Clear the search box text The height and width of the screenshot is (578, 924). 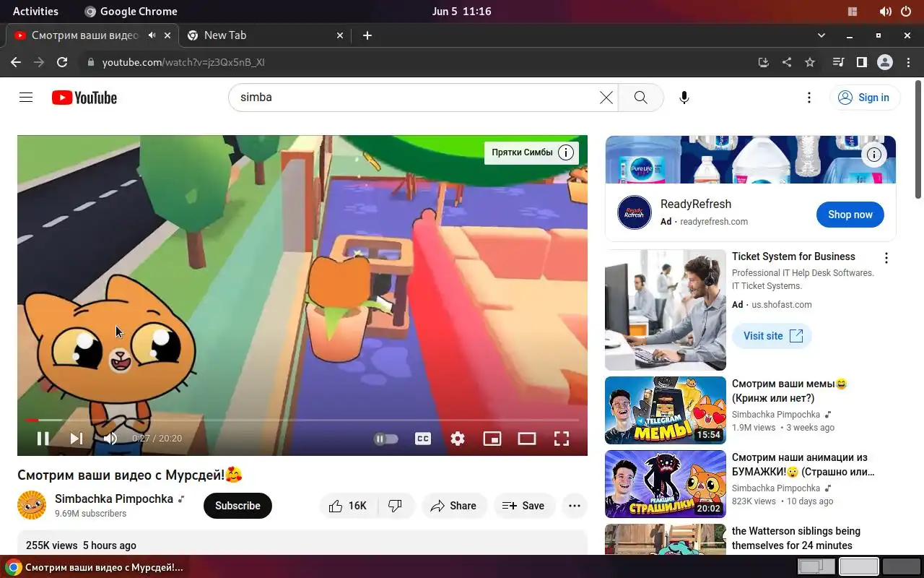point(606,98)
